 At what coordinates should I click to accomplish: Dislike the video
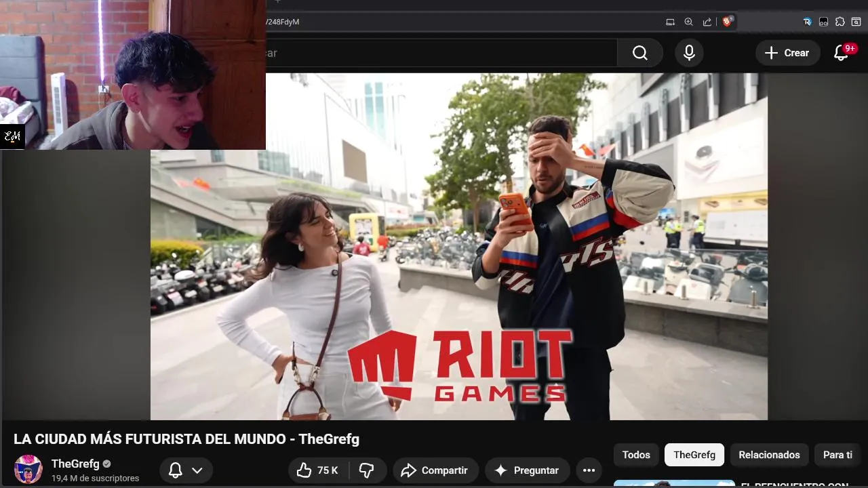coord(368,470)
